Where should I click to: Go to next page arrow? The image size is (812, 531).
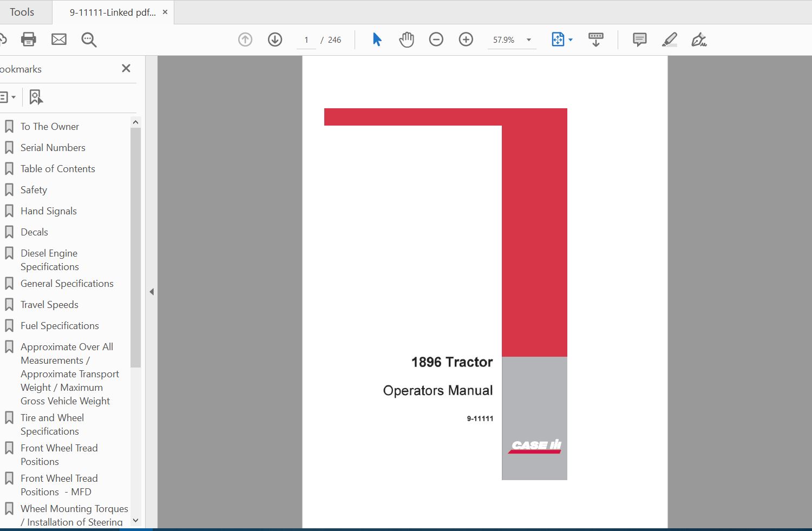(275, 40)
